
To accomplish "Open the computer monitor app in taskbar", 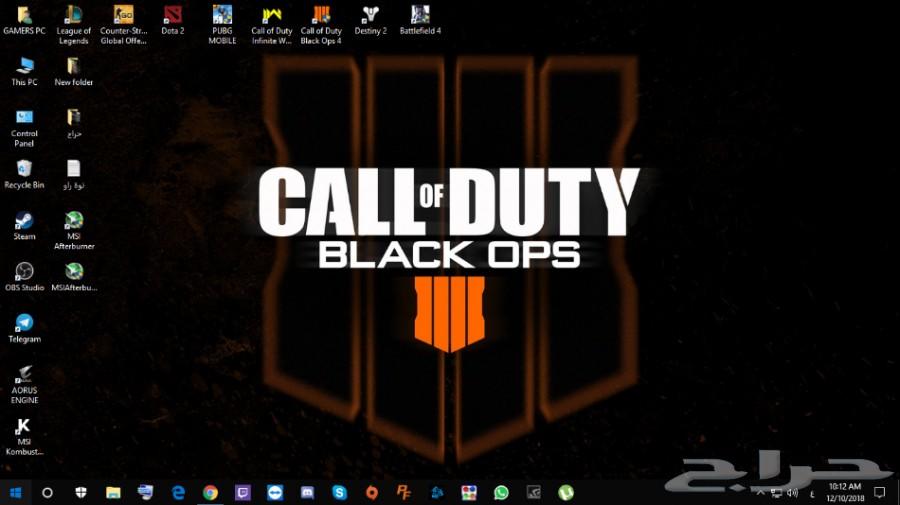I will [145, 492].
